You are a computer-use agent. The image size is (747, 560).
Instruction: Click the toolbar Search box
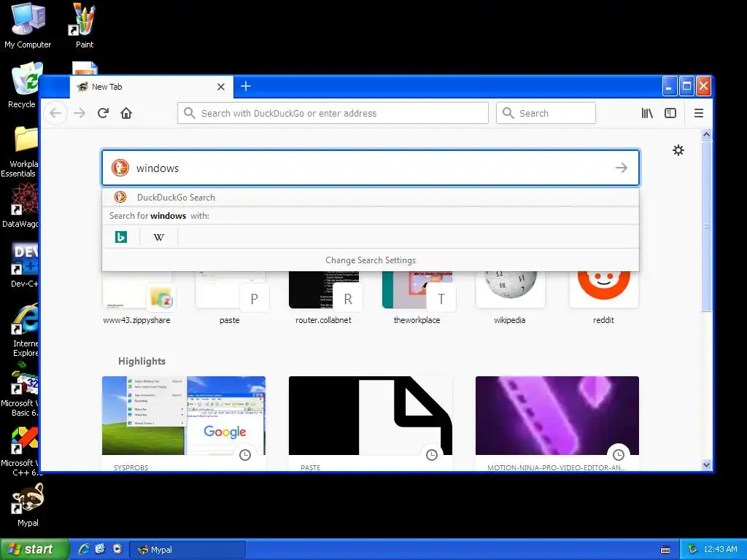click(546, 113)
